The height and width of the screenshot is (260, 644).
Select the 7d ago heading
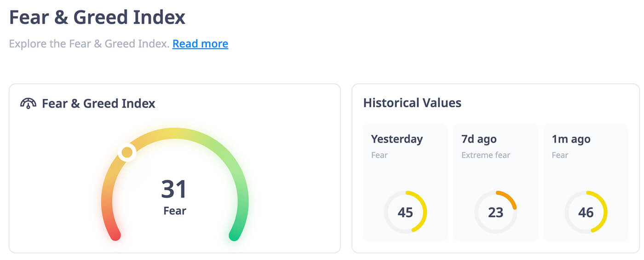point(479,139)
